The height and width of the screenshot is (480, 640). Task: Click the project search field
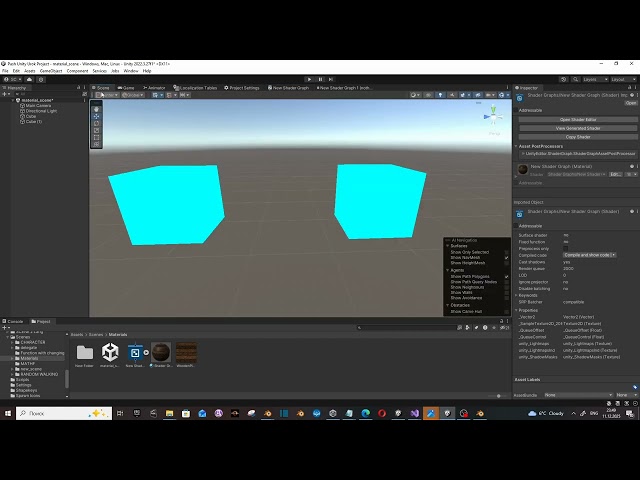[407, 327]
